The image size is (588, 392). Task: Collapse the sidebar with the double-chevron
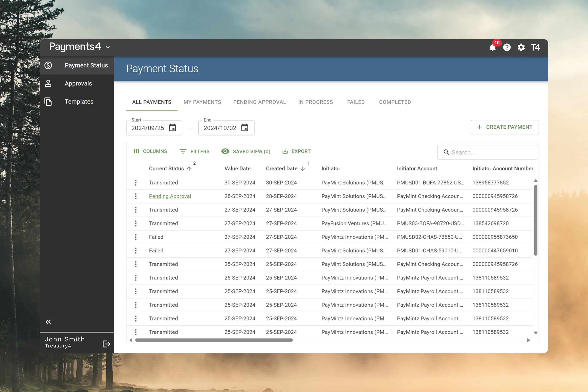pyautogui.click(x=48, y=322)
